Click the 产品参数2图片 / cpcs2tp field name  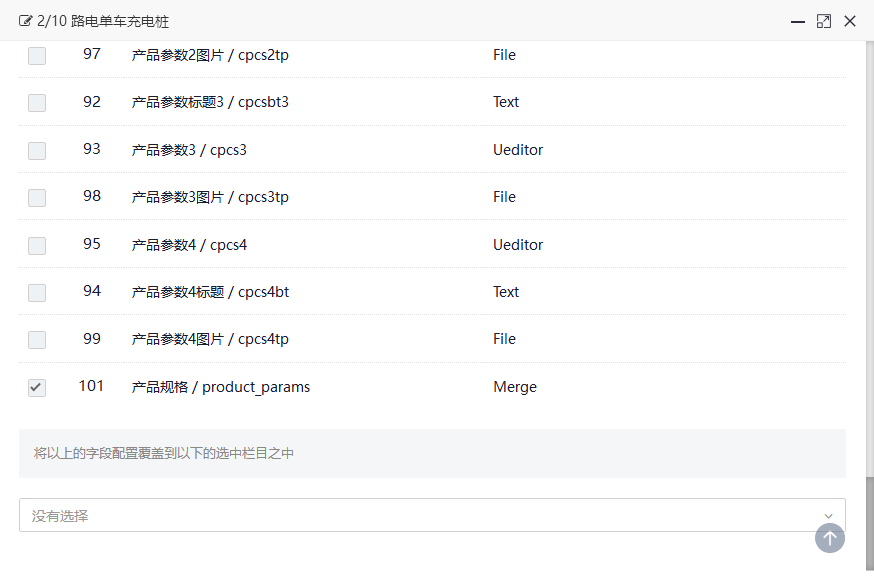point(210,55)
